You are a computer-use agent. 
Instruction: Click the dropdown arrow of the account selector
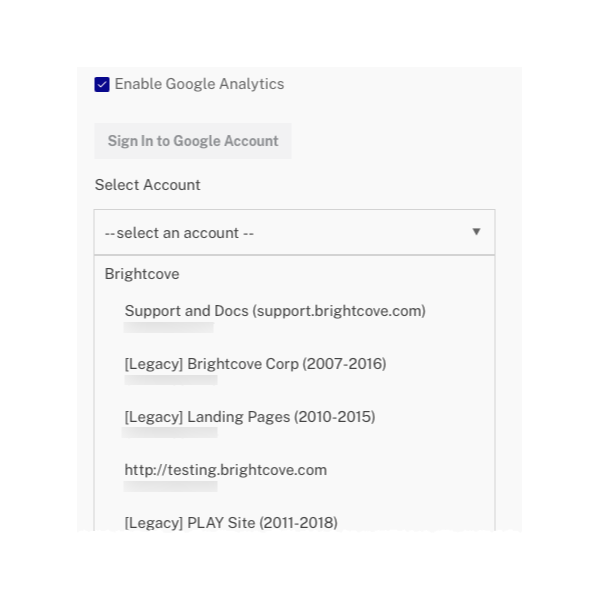coord(476,232)
